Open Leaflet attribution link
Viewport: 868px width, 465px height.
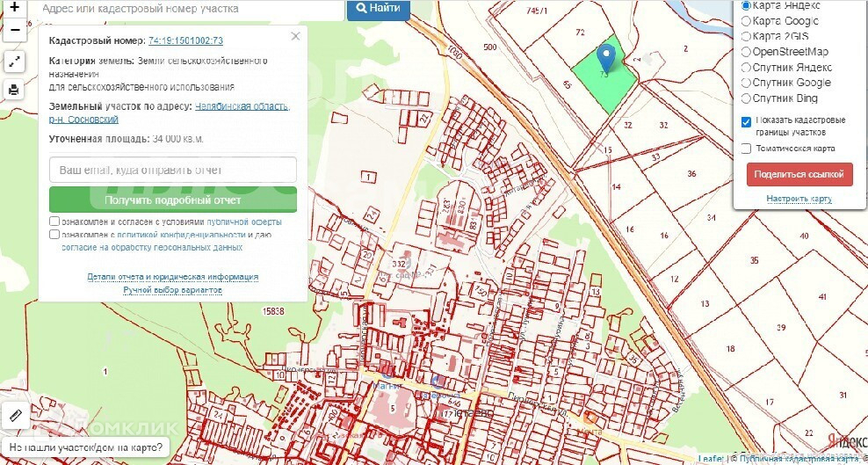(710, 459)
